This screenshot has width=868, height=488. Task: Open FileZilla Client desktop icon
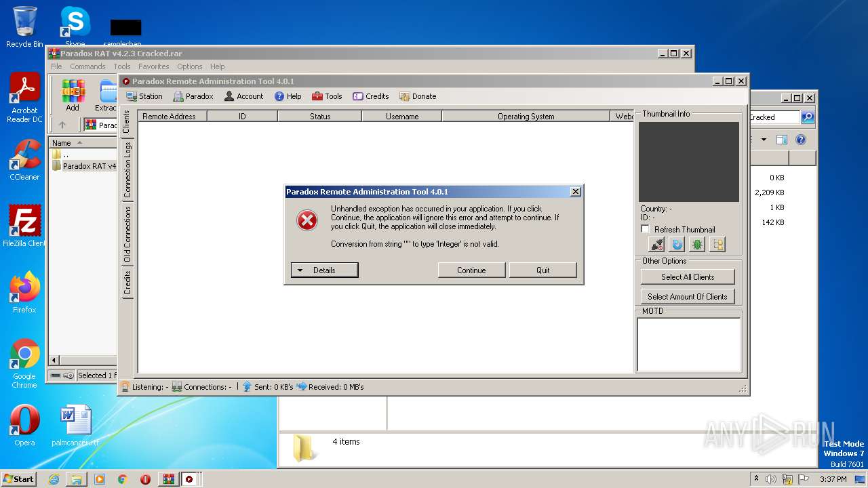coord(24,226)
